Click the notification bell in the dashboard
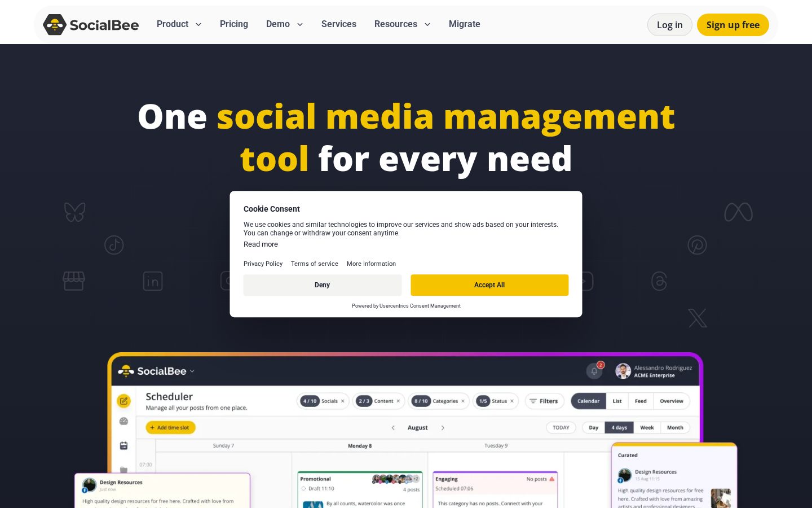This screenshot has width=812, height=508. 594,371
